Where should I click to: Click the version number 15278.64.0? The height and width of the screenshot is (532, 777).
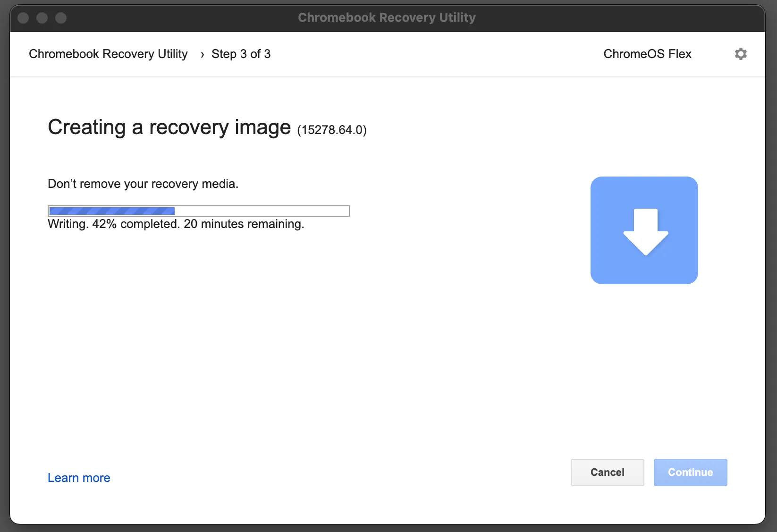coord(331,130)
